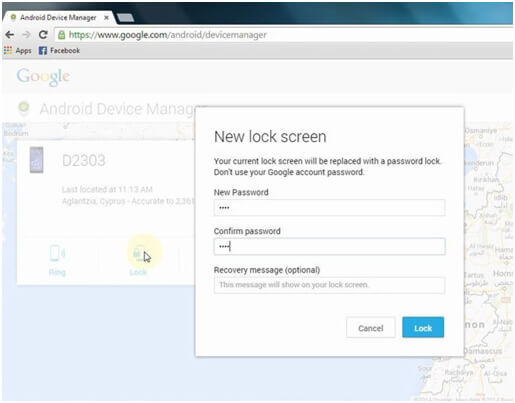Focus the Confirm password field

(329, 247)
